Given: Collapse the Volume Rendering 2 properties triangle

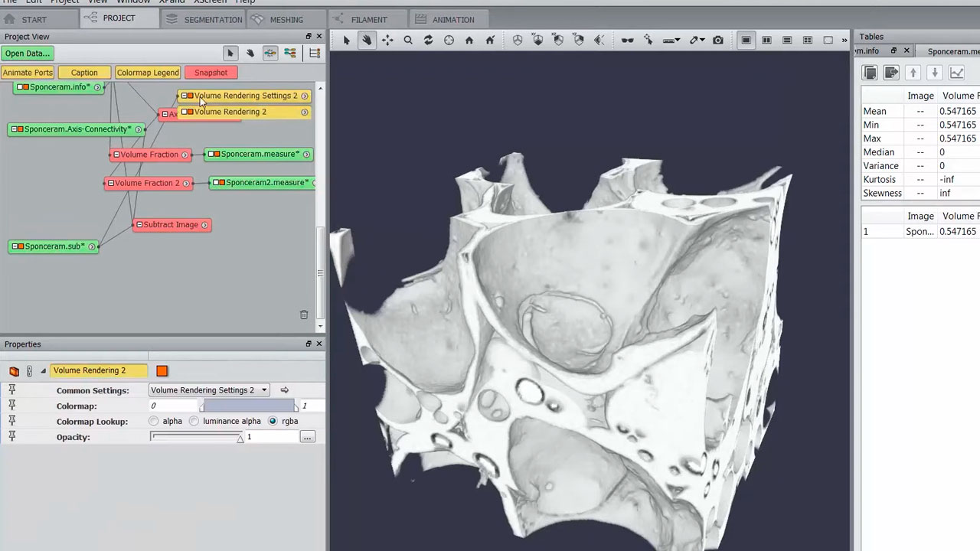Looking at the screenshot, I should coord(43,371).
